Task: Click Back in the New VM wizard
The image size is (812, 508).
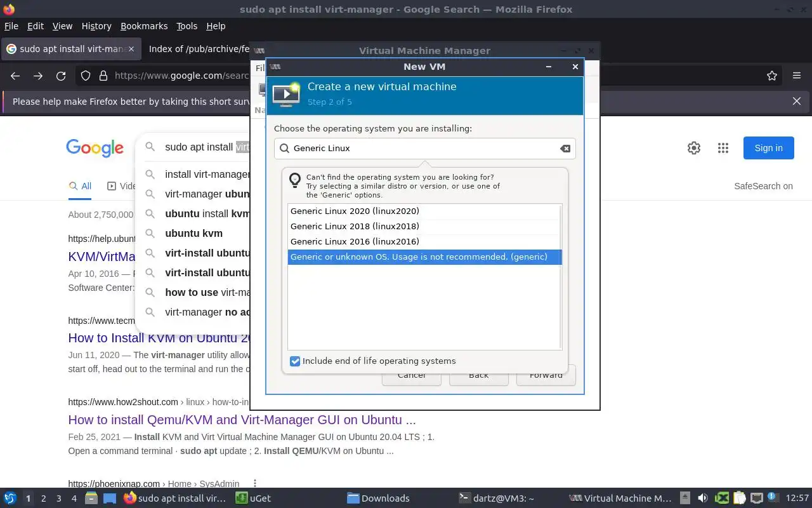Action: click(479, 375)
